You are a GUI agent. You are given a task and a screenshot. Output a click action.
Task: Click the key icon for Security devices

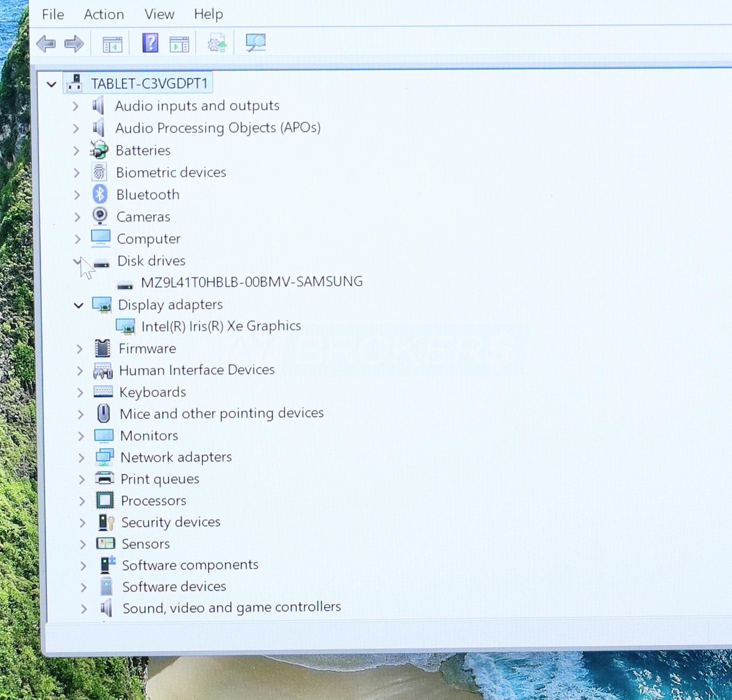point(106,522)
